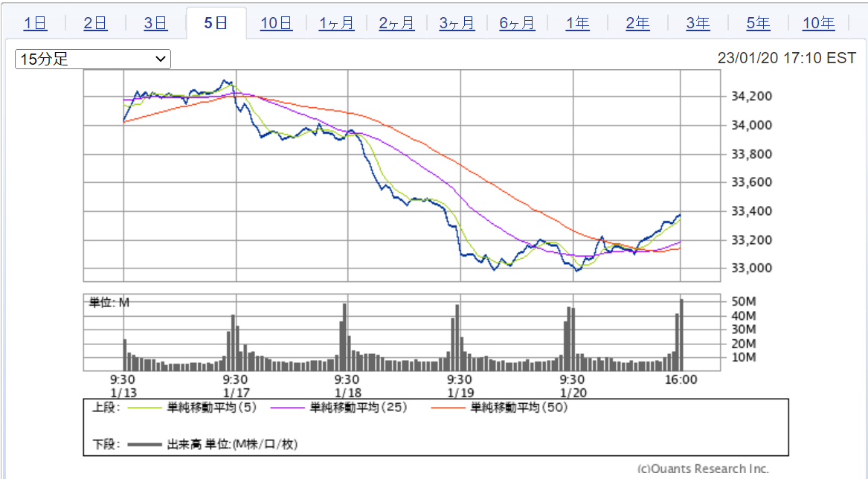The height and width of the screenshot is (479, 868).
Task: Click the 30M volume axis label
Action: pyautogui.click(x=744, y=329)
